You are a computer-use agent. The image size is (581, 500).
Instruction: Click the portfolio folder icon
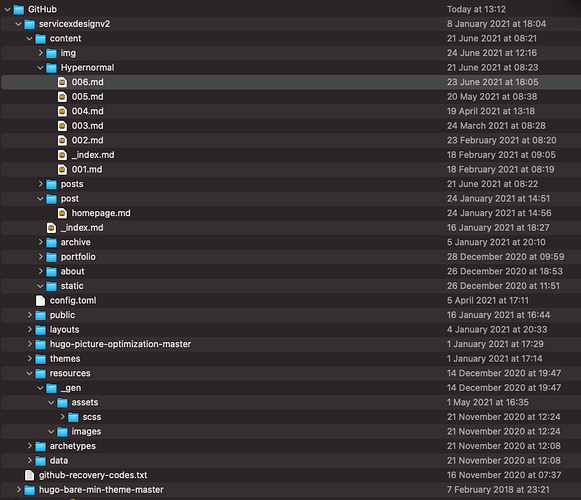(x=51, y=257)
